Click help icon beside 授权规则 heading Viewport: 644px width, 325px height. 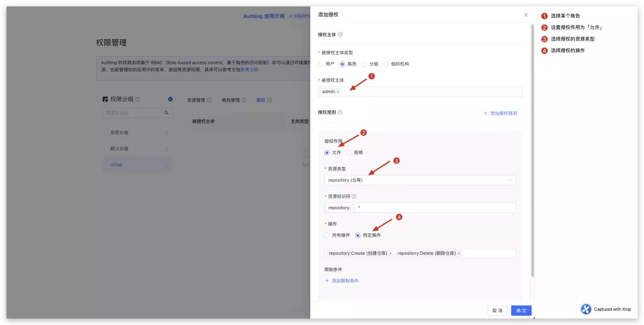(340, 112)
